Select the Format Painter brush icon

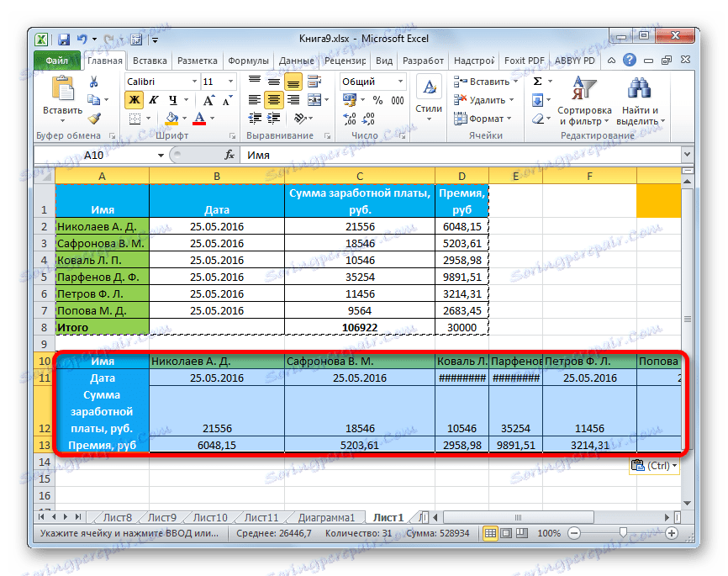coord(96,117)
